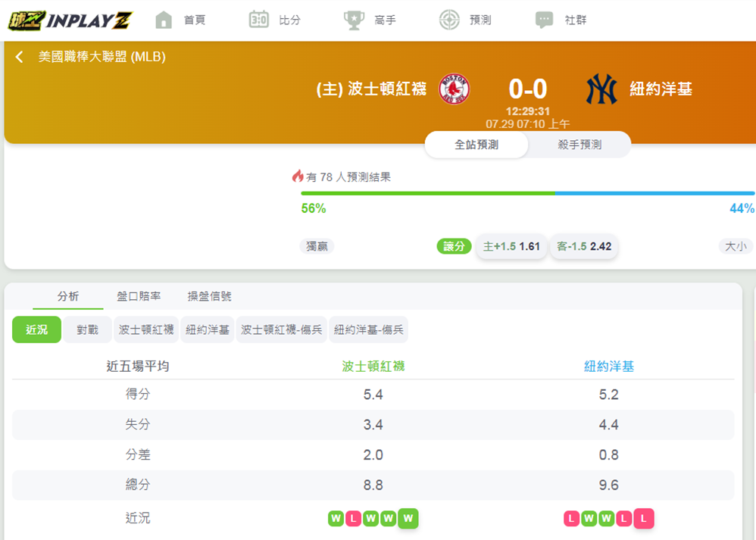The width and height of the screenshot is (756, 540).
Task: Click the 有 78 人預測結果 text
Action: [348, 177]
